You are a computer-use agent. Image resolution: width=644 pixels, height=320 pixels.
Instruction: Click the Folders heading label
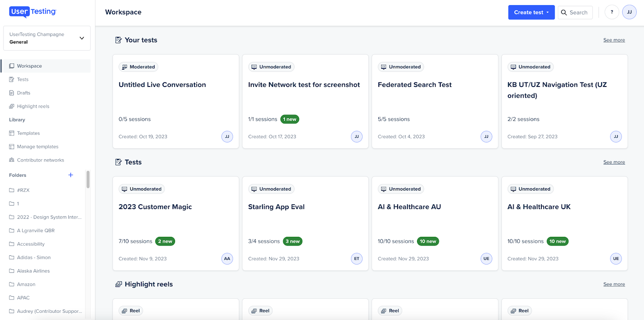[x=18, y=175]
